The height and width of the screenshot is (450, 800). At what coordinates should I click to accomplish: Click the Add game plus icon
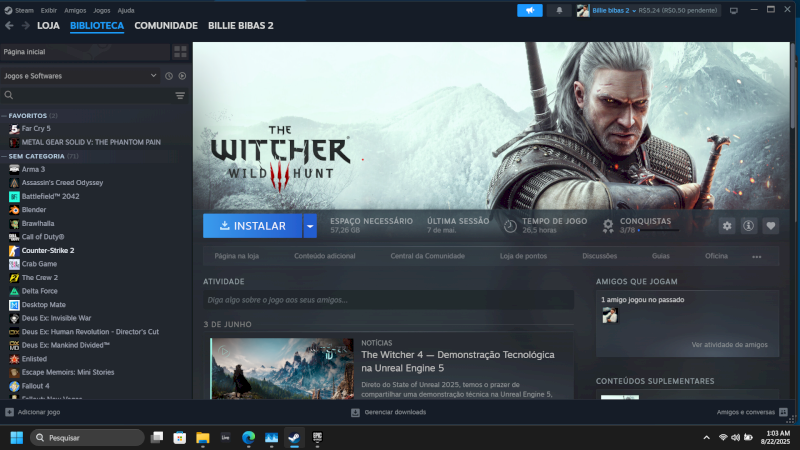[x=9, y=412]
